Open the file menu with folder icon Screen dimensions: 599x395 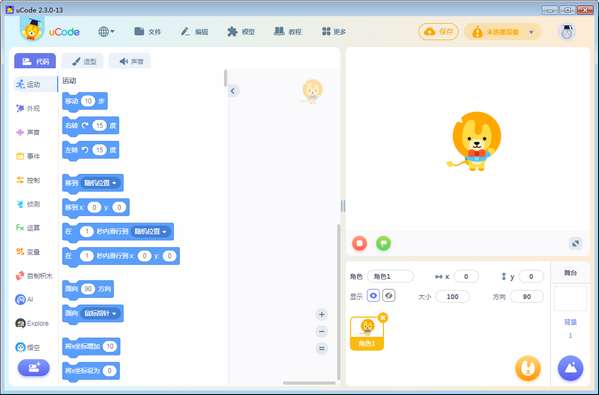pos(147,32)
